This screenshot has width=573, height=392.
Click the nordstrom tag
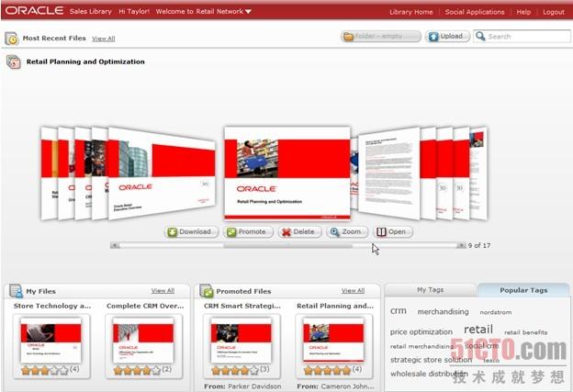496,312
